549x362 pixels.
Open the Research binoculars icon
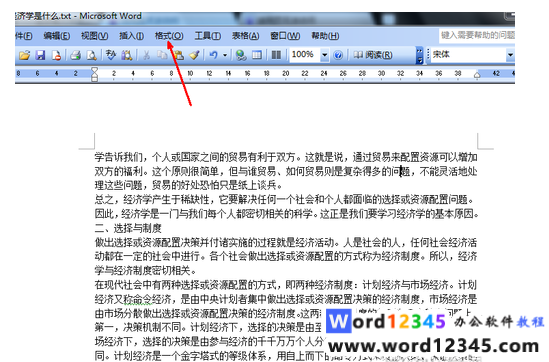[x=127, y=55]
